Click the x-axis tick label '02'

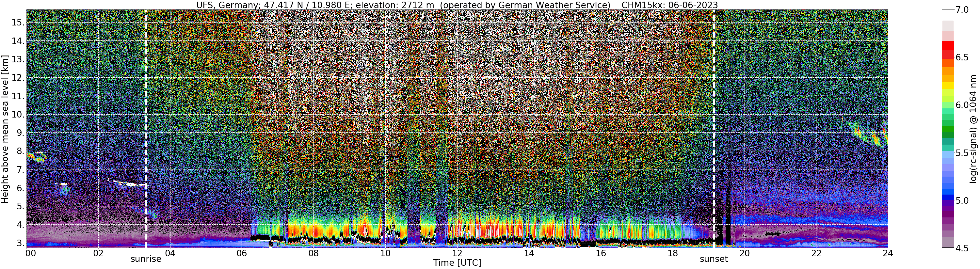98,253
